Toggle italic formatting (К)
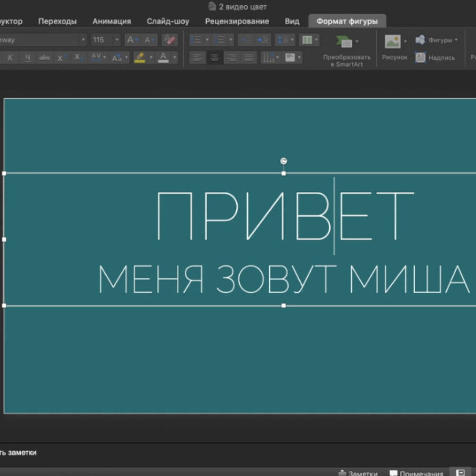The image size is (476, 476). [x=10, y=58]
